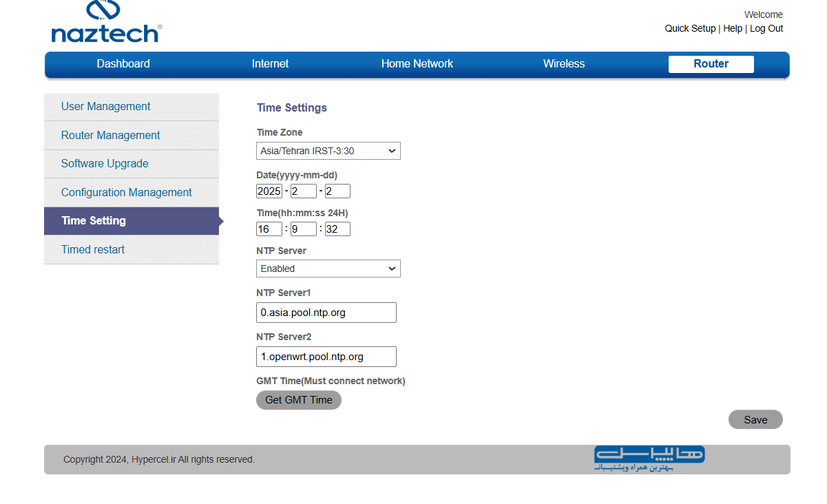Viewport: 827px width, 504px height.
Task: Click the Hypercel footer logo
Action: pos(649,459)
